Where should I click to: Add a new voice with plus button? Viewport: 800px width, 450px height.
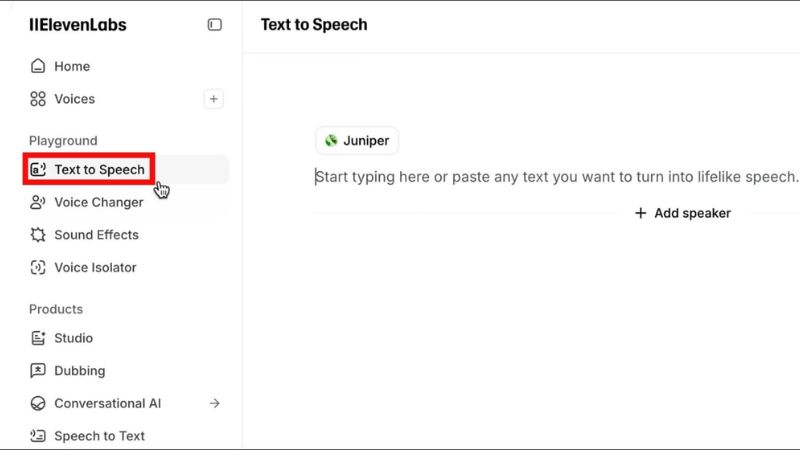point(213,99)
